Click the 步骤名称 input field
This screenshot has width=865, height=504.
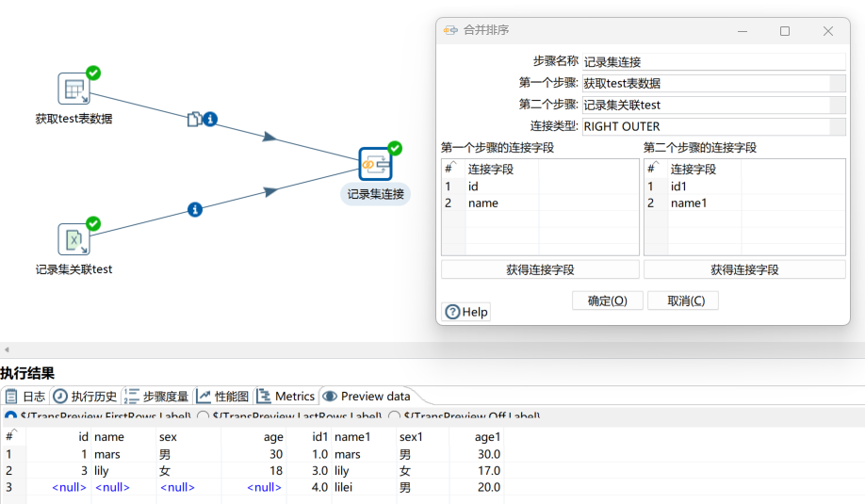713,61
